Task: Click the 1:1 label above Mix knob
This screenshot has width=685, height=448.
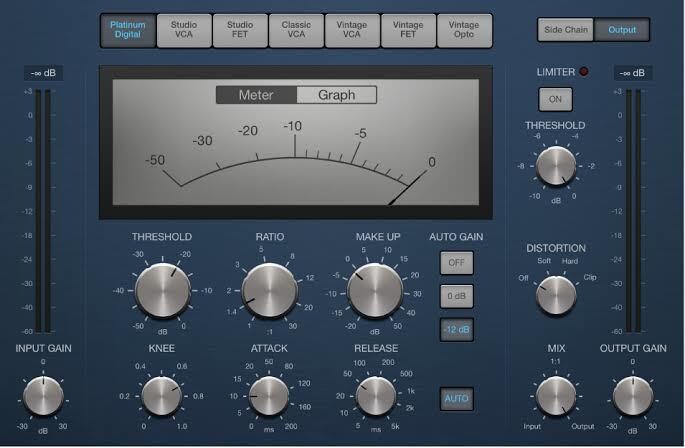Action: [555, 361]
